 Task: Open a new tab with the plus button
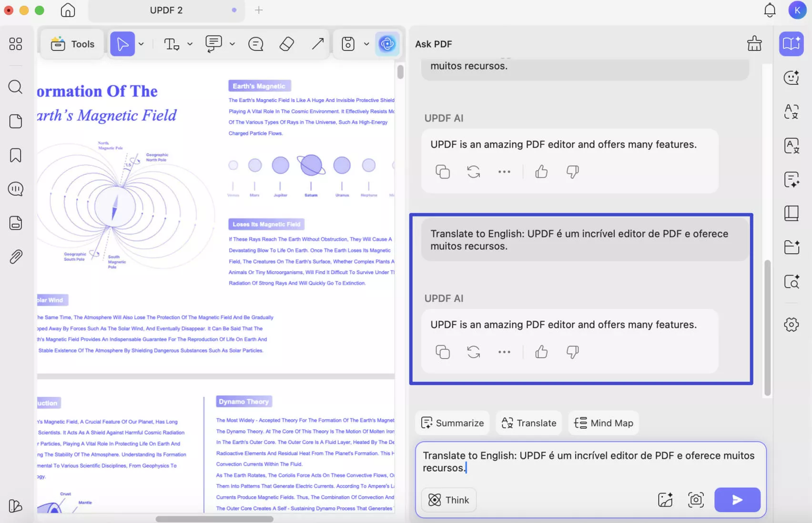pyautogui.click(x=259, y=10)
